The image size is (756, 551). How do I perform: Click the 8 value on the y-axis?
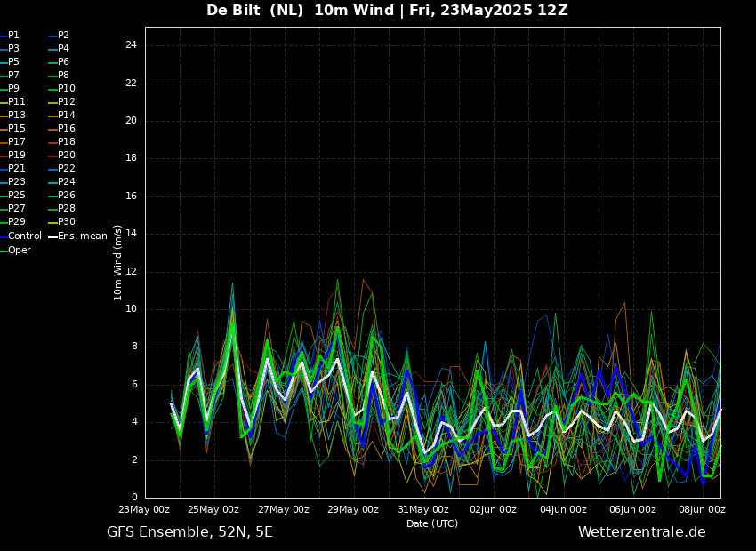click(x=134, y=347)
